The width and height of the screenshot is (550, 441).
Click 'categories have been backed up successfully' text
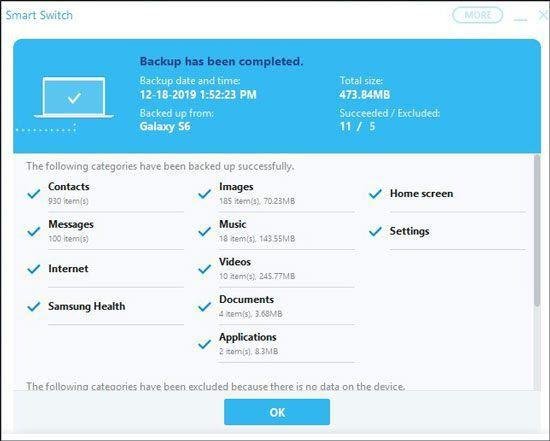(x=192, y=166)
